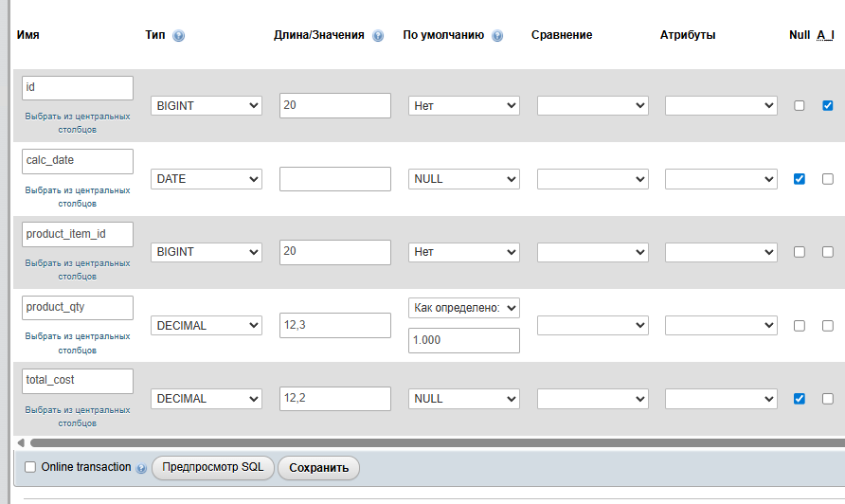Image resolution: width=845 pixels, height=504 pixels.
Task: Click the help icon beside Длина/Значения
Action: click(378, 36)
